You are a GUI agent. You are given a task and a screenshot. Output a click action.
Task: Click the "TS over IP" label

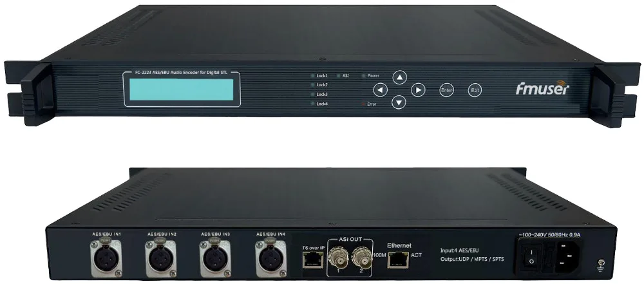[x=313, y=248]
